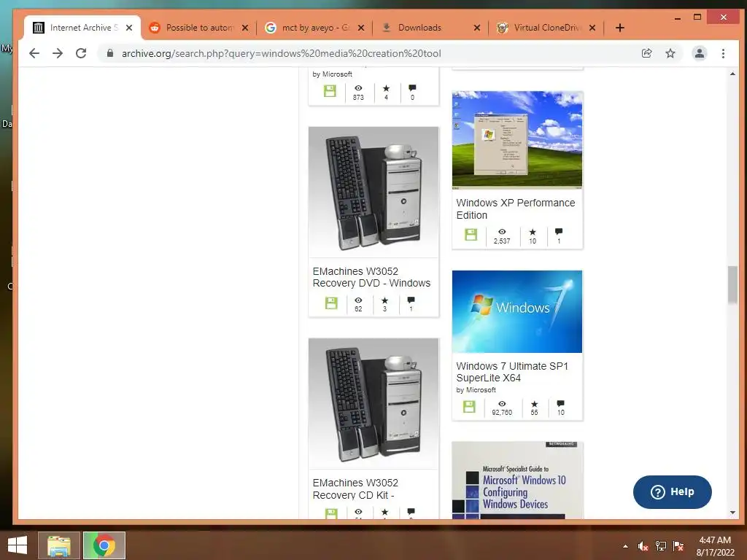The height and width of the screenshot is (560, 747).
Task: Open Action Center flag icon
Action: pos(678,546)
